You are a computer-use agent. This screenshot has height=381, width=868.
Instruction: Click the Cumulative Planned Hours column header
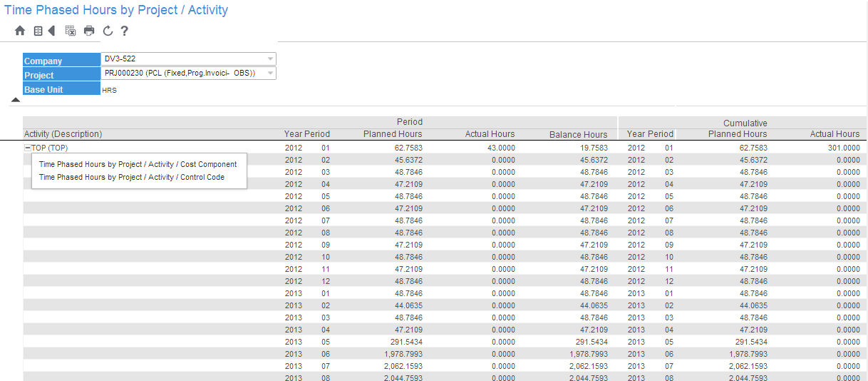738,134
